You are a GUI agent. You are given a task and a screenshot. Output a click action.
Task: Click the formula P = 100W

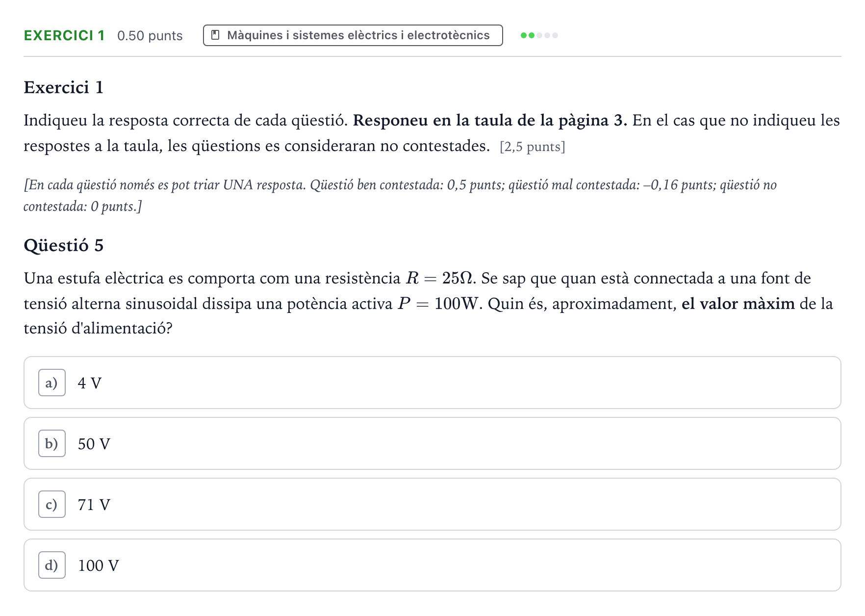(x=438, y=304)
